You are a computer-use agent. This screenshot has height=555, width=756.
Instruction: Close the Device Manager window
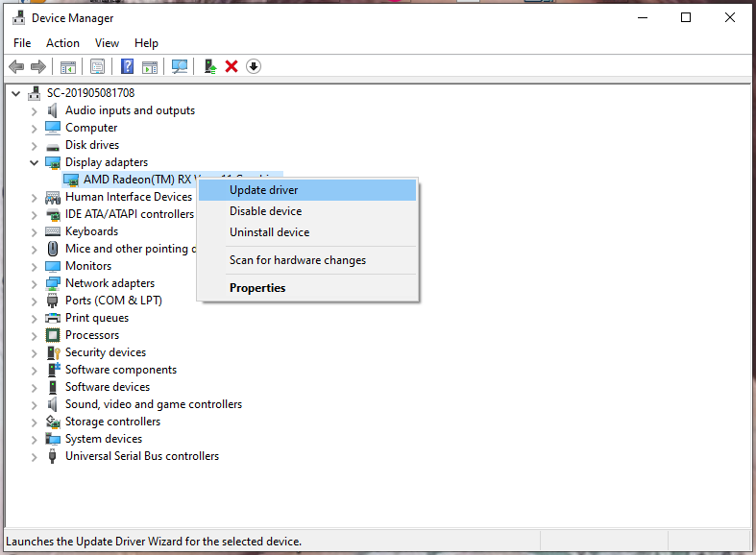729,18
